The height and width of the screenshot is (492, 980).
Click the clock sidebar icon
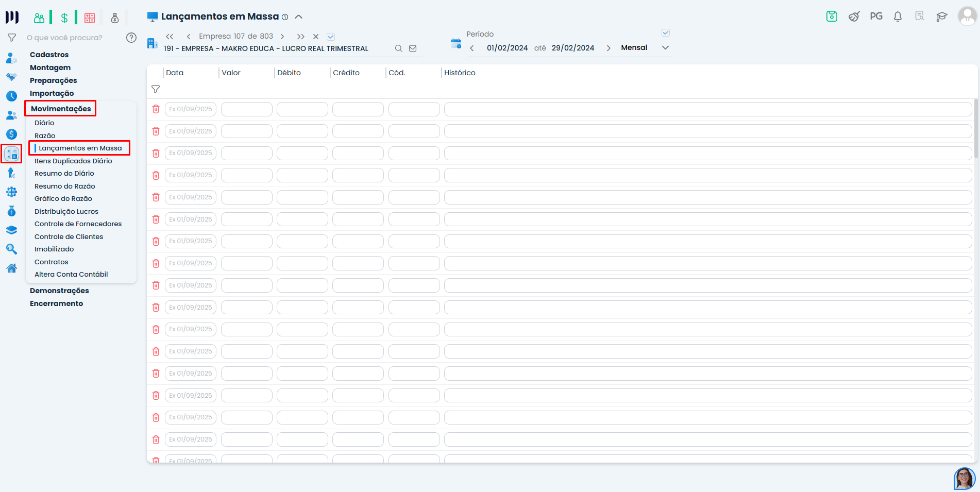pos(11,96)
